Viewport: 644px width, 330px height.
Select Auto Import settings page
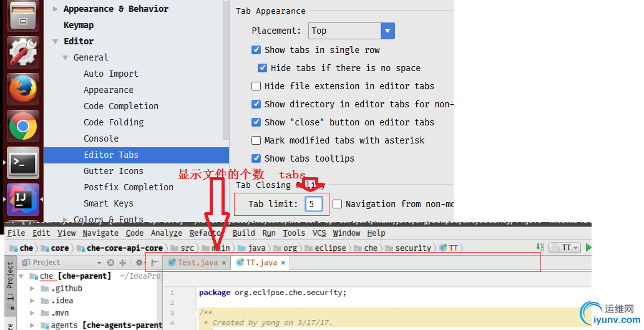point(111,74)
